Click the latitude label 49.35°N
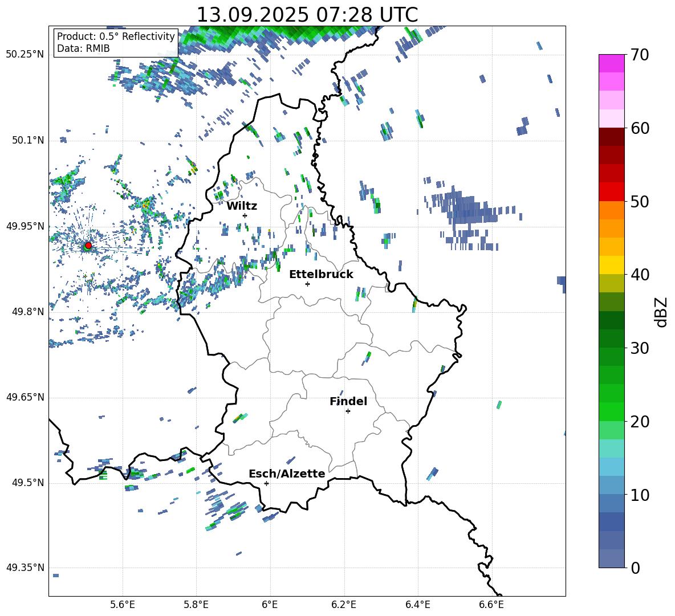 point(25,568)
